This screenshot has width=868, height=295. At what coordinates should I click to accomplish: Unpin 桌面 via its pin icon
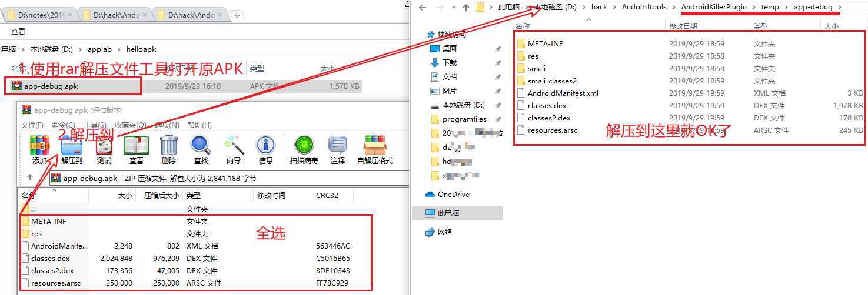[498, 49]
